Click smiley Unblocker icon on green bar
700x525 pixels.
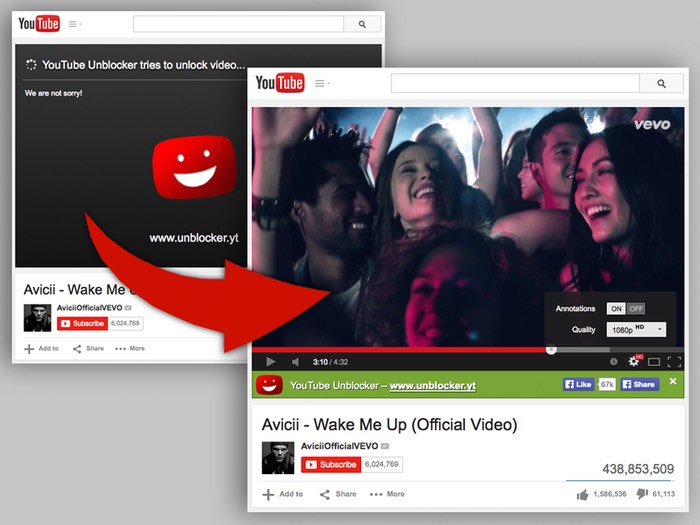pyautogui.click(x=269, y=385)
